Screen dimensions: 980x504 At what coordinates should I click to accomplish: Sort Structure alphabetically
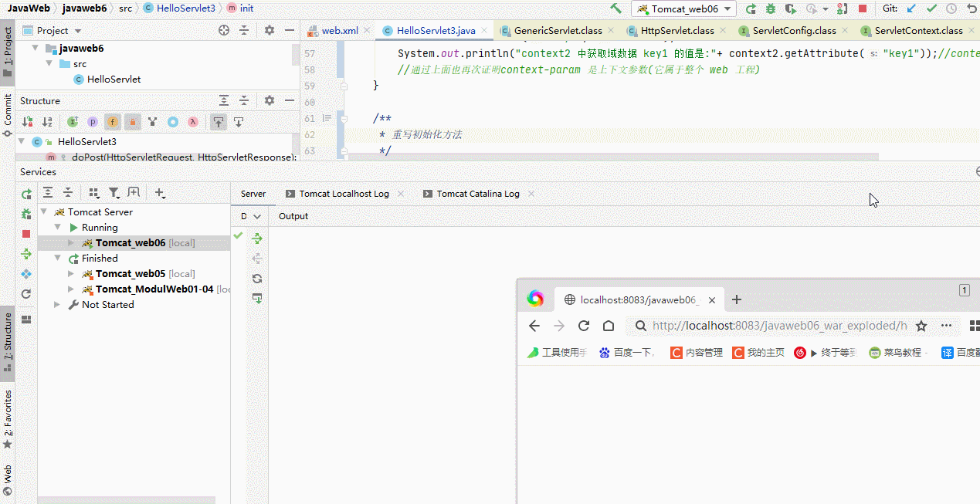(47, 122)
